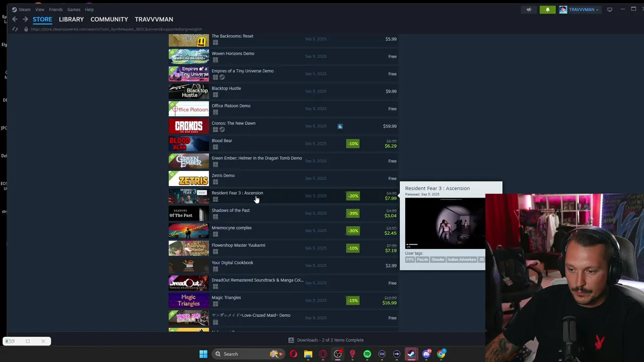
Task: Click the Steam back arrow
Action: (x=15, y=19)
